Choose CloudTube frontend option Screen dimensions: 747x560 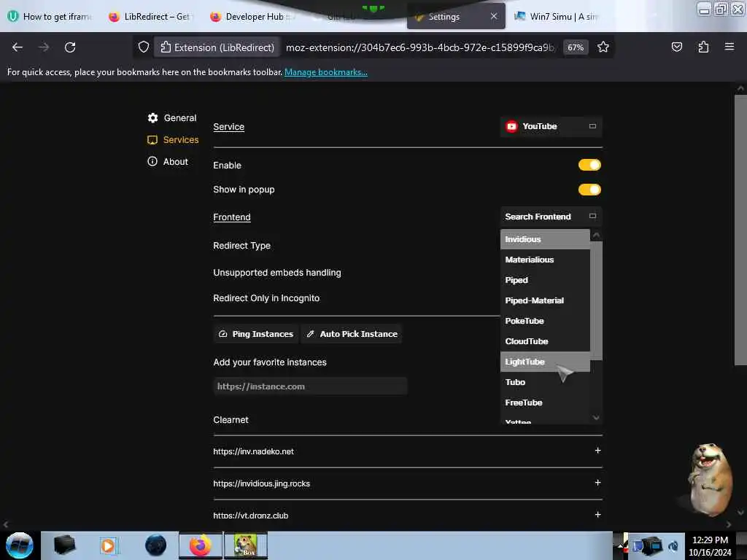click(x=545, y=341)
